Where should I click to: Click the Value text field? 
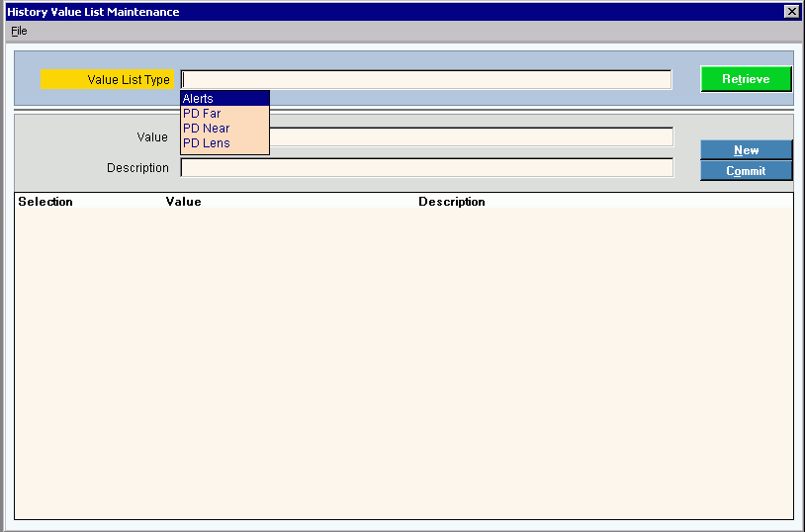[x=471, y=136]
